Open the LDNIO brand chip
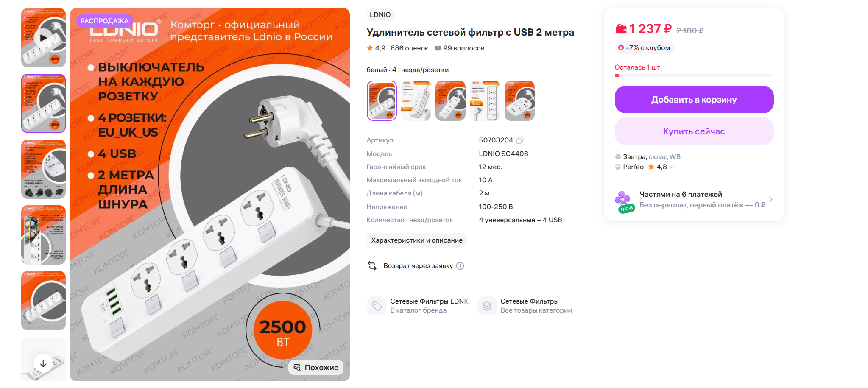This screenshot has width=868, height=388. 380,15
